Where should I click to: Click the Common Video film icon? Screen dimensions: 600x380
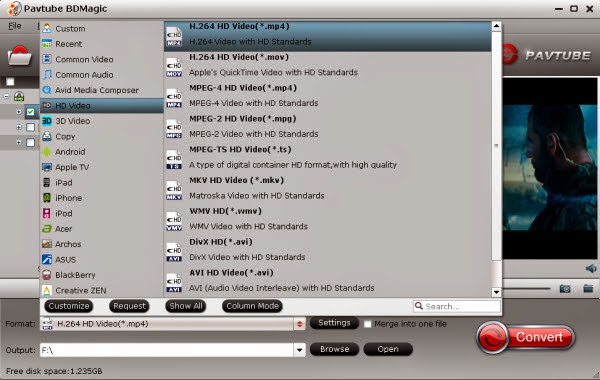click(47, 59)
